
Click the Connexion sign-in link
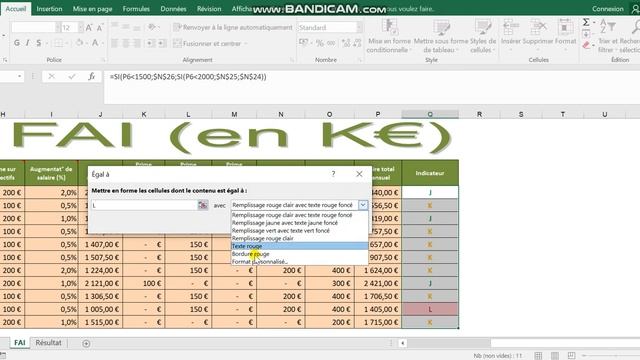coord(608,9)
